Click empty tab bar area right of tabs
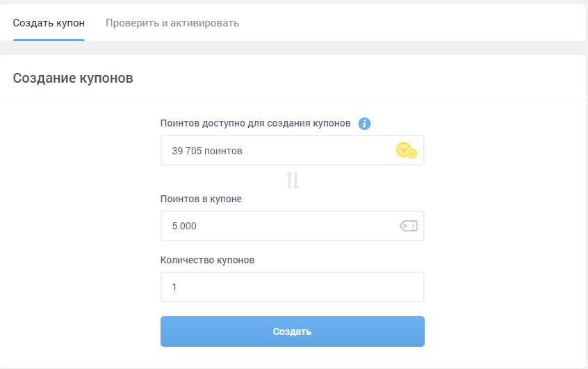 417,23
